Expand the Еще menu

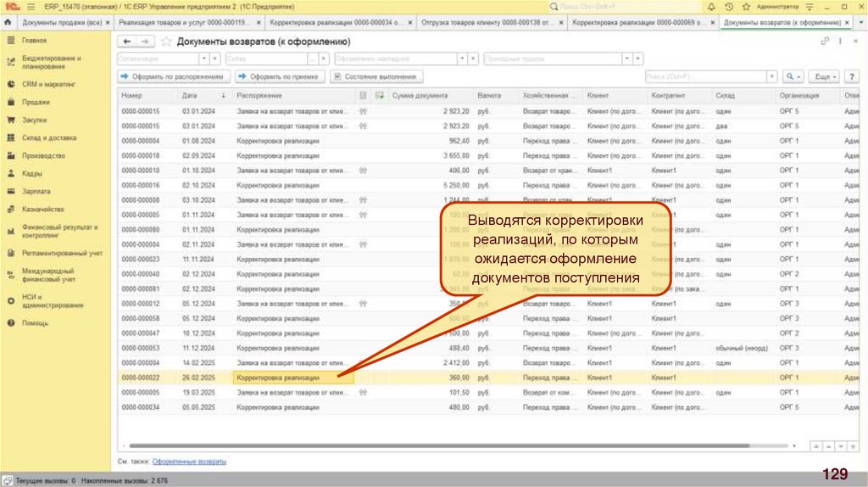pos(826,76)
